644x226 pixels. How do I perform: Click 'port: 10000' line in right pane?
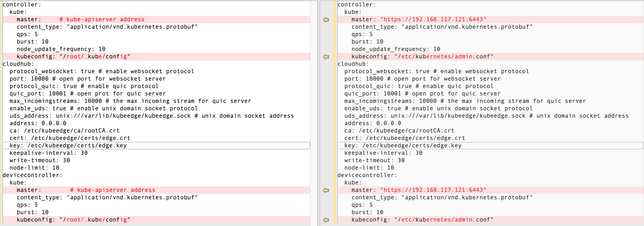tap(422, 79)
